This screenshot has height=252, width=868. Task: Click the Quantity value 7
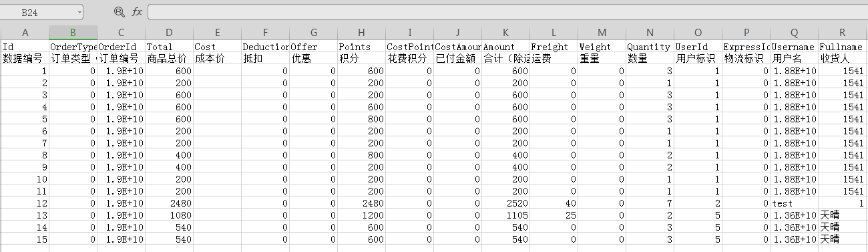coord(650,203)
